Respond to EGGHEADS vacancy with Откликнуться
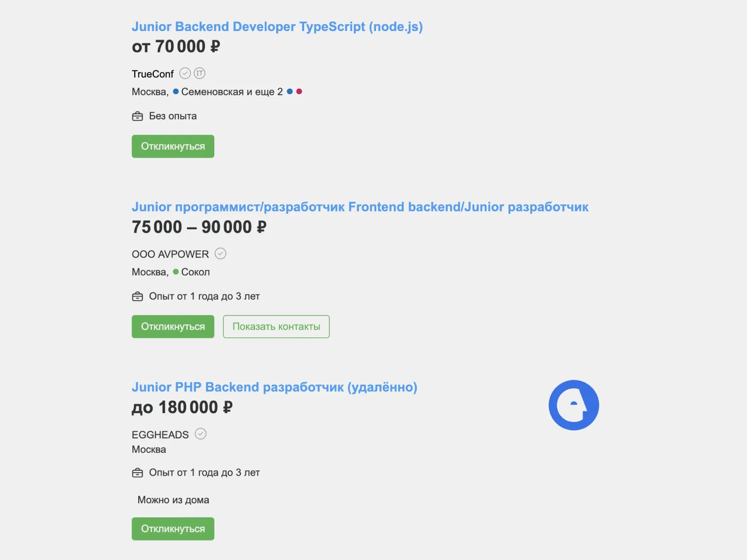This screenshot has height=560, width=747. point(173,529)
